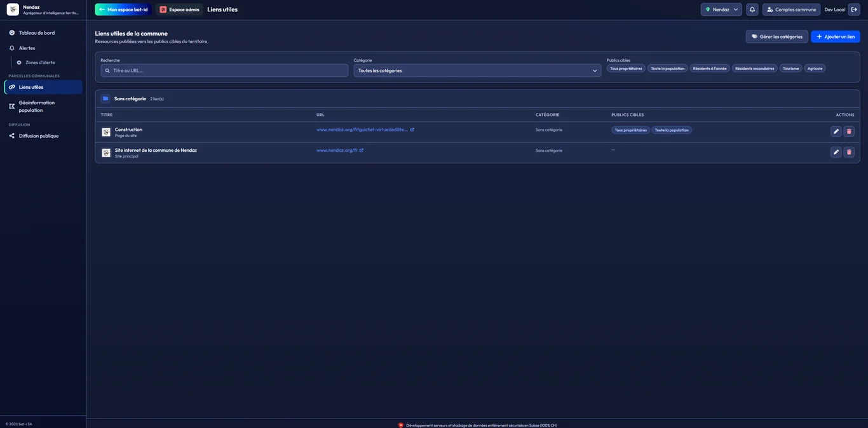The image size is (868, 428).
Task: Toggle the Résidents à l'année filter chip
Action: tap(710, 69)
